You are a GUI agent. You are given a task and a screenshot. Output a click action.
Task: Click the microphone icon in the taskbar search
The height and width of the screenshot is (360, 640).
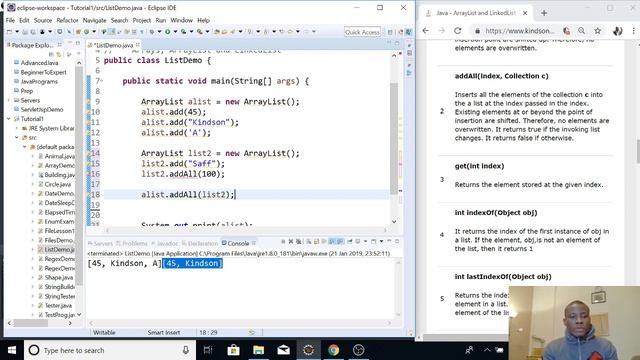point(186,350)
